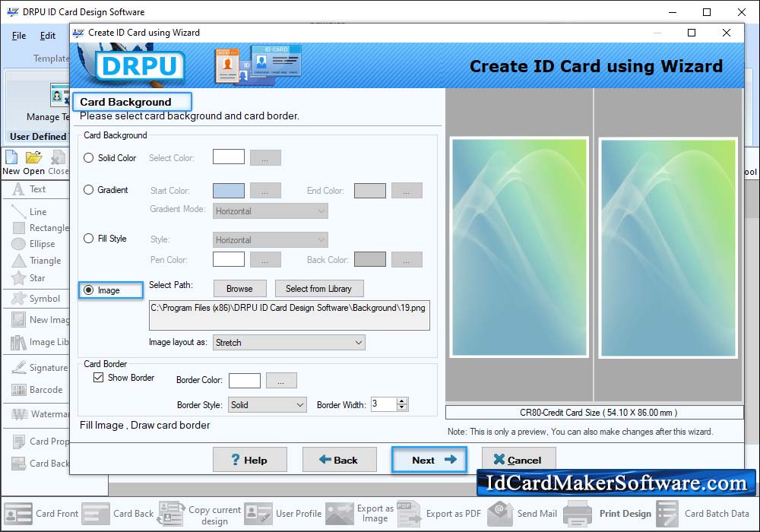760x532 pixels.
Task: Open User Profile from bottom toolbar
Action: [283, 514]
